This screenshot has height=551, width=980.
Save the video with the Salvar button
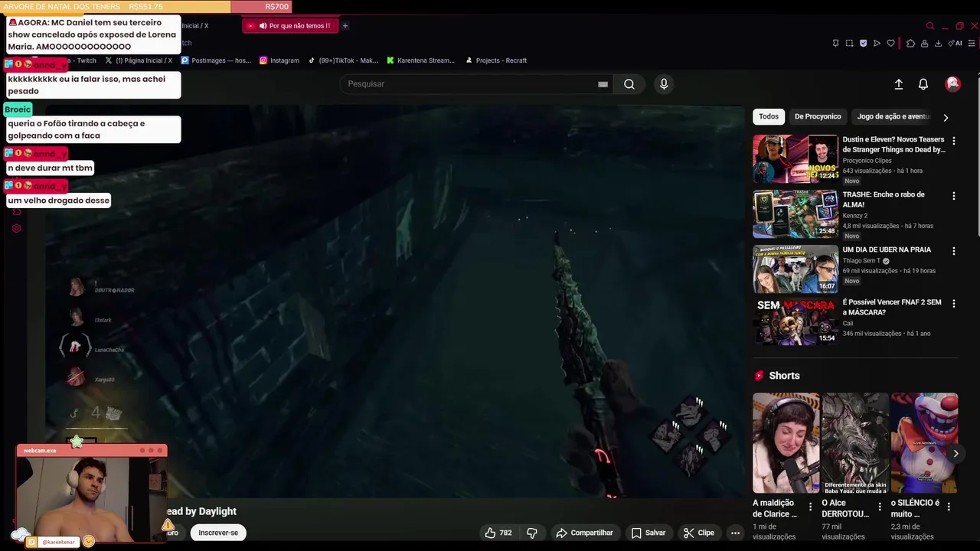[x=648, y=533]
